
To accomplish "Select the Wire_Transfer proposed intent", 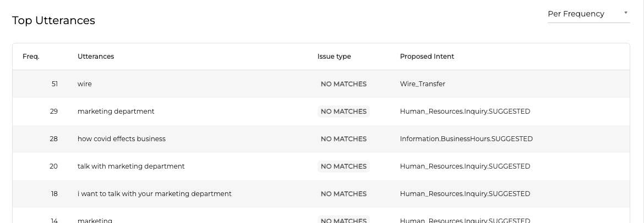I will tap(423, 84).
